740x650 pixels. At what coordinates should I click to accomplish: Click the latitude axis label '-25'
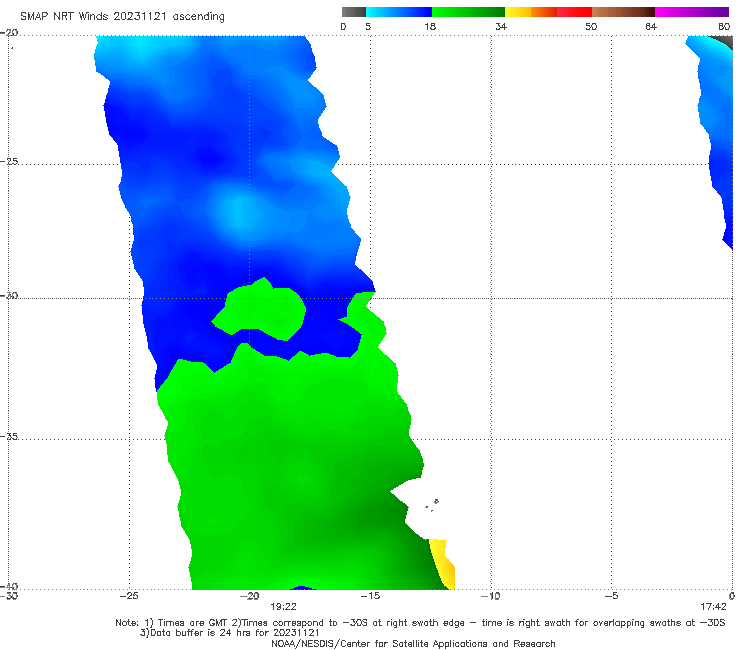(x=9, y=161)
